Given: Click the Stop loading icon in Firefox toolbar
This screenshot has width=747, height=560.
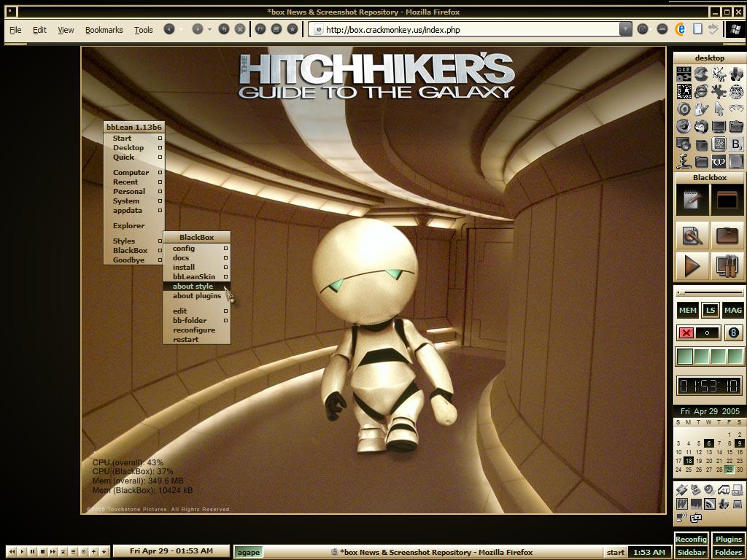Looking at the screenshot, I should point(240,29).
